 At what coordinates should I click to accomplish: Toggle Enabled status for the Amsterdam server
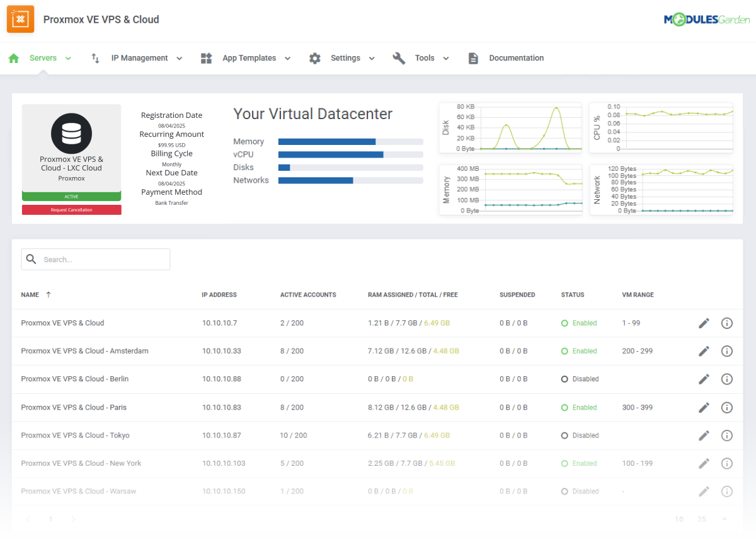(579, 351)
